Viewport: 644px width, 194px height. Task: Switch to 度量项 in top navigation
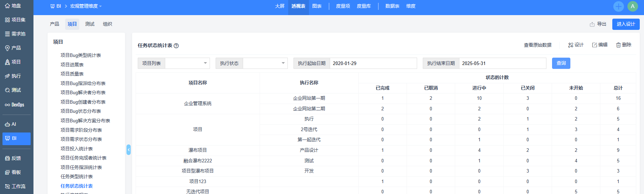point(343,6)
